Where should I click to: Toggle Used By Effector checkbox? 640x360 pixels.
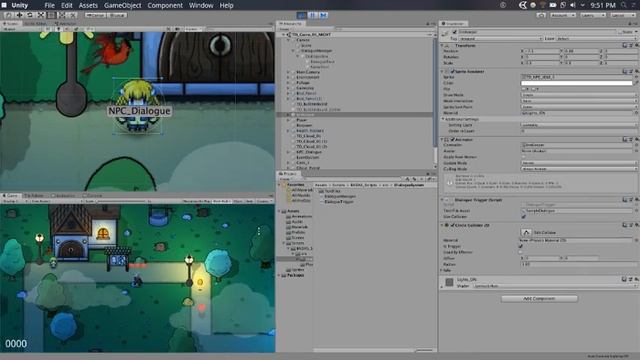[x=521, y=252]
